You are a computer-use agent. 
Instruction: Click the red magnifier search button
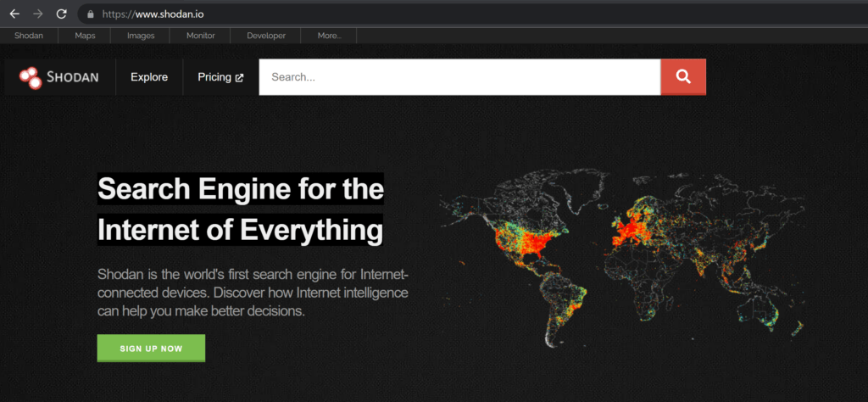tap(683, 77)
